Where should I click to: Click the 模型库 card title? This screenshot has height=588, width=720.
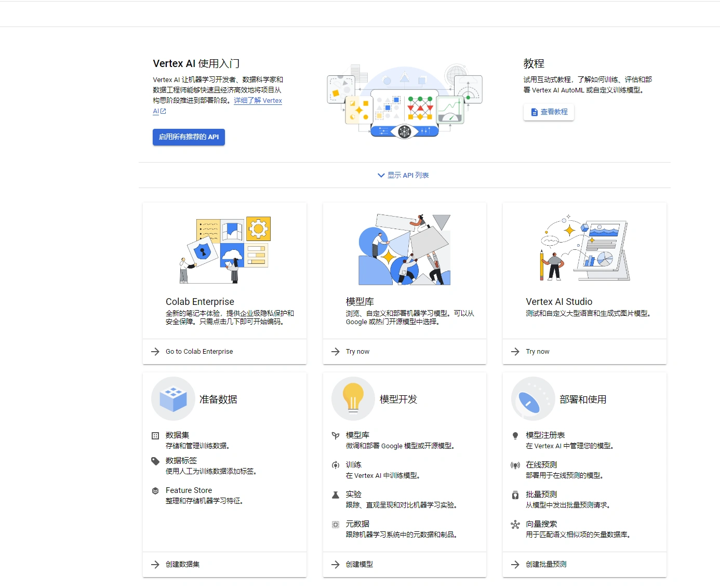[360, 302]
